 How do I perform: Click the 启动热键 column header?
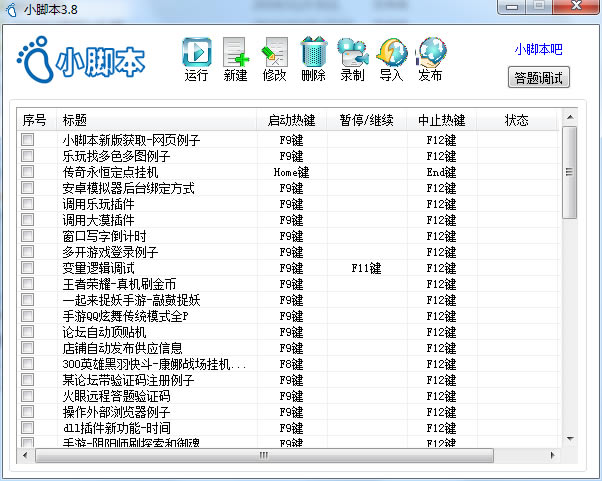point(292,120)
